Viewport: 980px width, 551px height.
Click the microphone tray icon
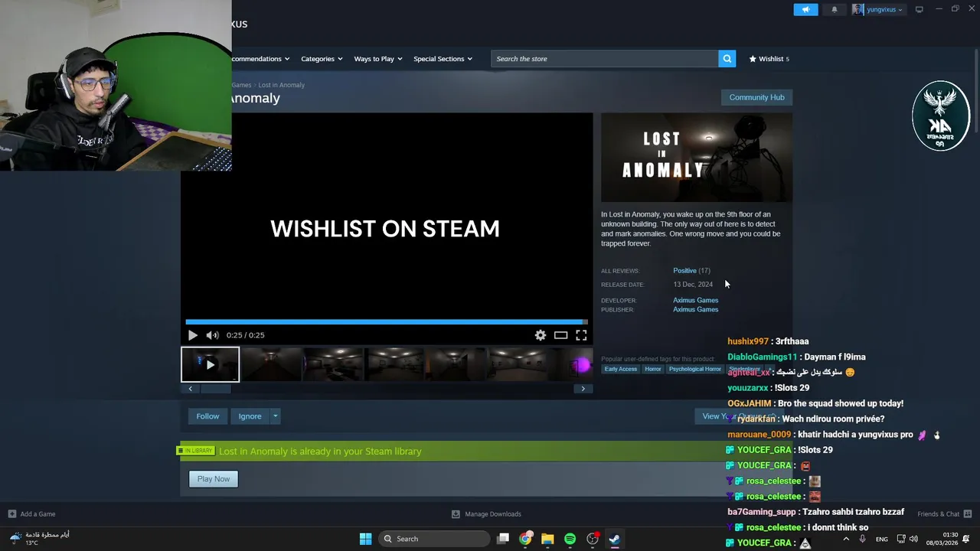point(863,539)
